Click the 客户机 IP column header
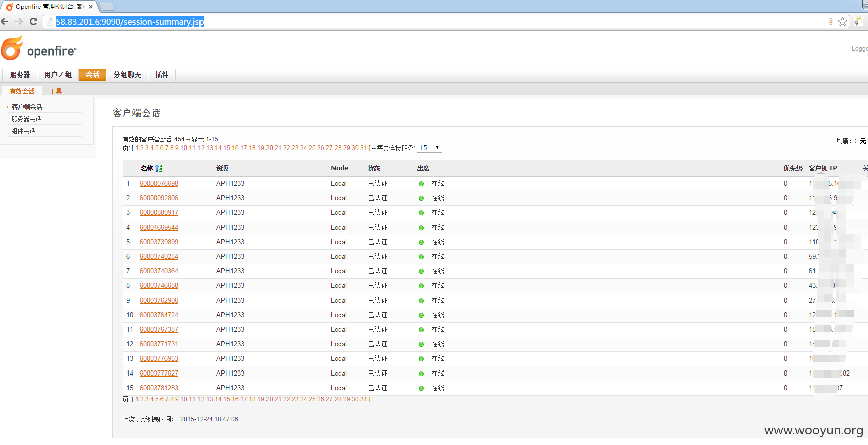 pyautogui.click(x=823, y=168)
